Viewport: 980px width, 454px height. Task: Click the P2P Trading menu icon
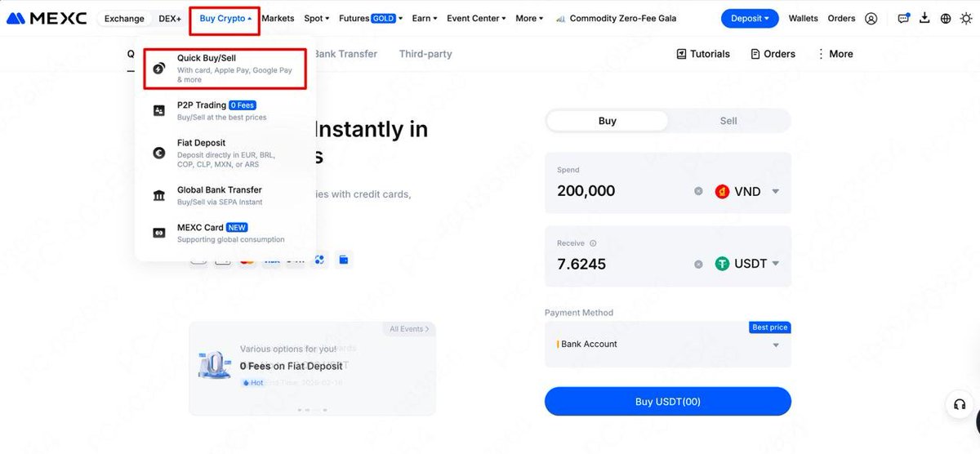tap(159, 110)
